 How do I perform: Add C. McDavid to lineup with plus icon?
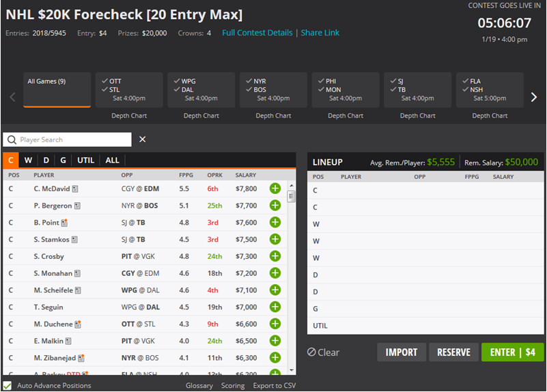tap(275, 188)
